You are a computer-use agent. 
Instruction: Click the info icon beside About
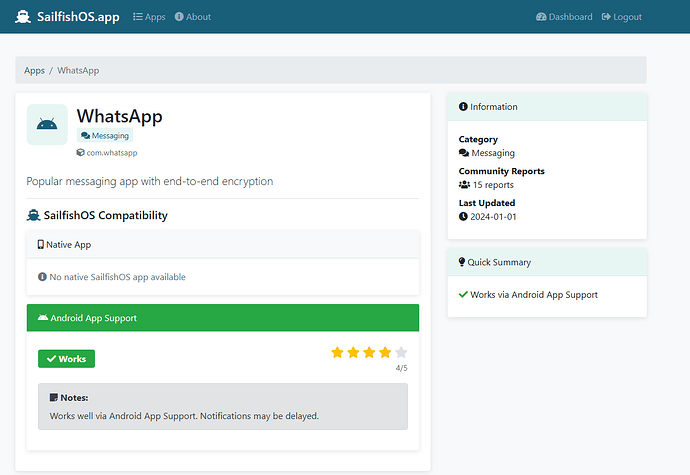tap(179, 17)
